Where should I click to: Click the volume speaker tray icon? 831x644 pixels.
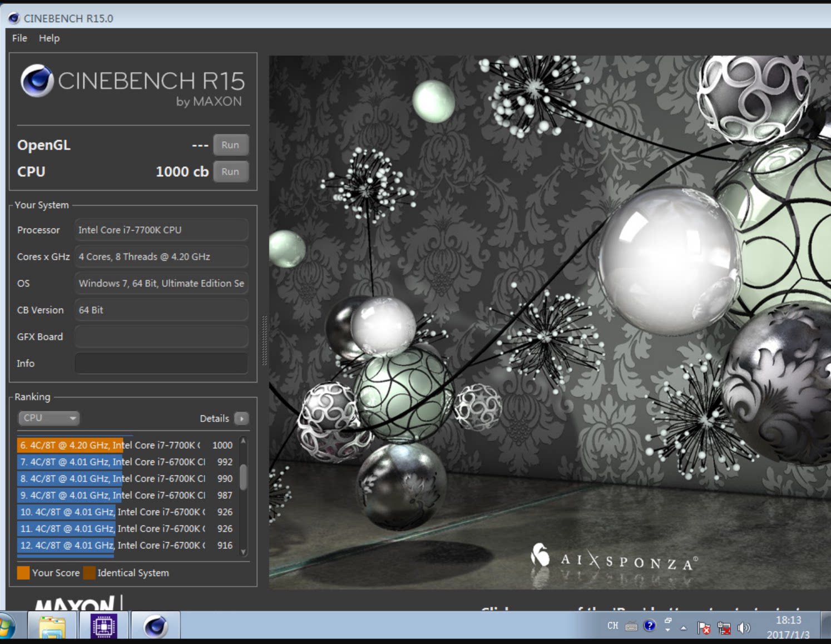[x=744, y=628]
